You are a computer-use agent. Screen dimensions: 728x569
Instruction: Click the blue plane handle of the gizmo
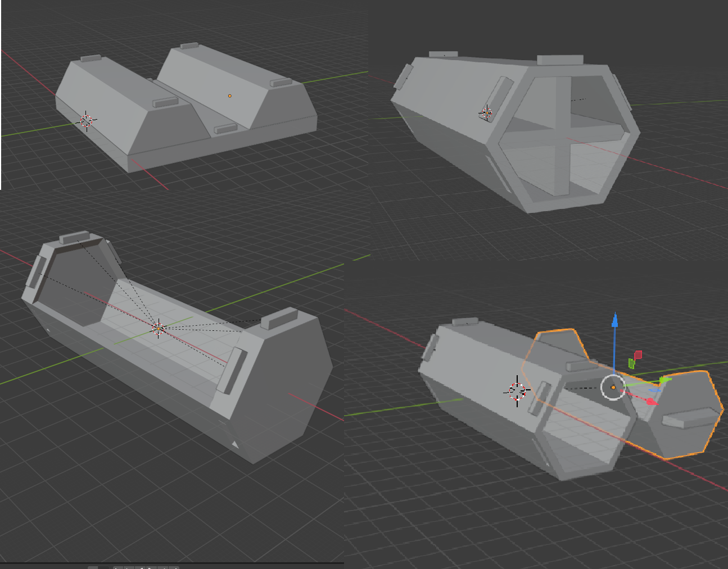(654, 390)
